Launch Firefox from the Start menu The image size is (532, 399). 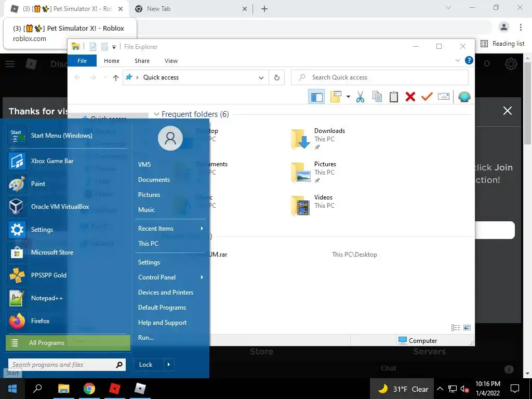(67, 321)
